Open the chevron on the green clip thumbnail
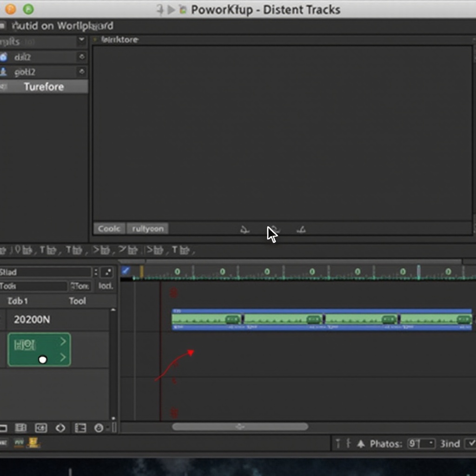 [63, 342]
